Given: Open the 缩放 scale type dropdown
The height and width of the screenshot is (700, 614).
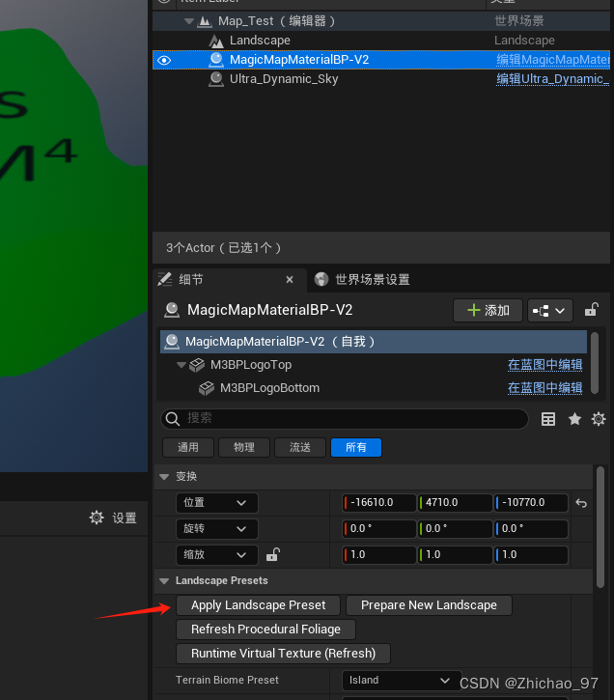Looking at the screenshot, I should 217,555.
